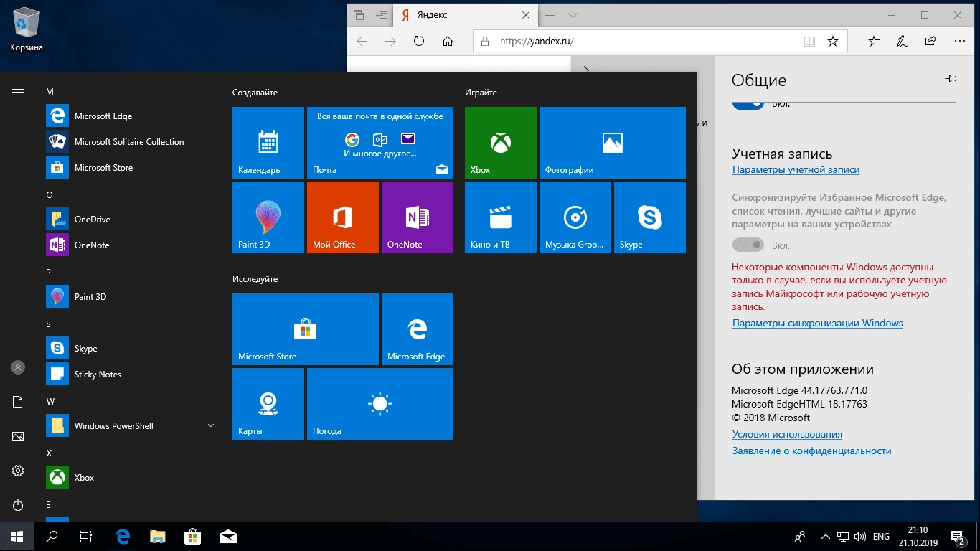Open File Explorer from the taskbar
The width and height of the screenshot is (980, 551).
pyautogui.click(x=158, y=537)
